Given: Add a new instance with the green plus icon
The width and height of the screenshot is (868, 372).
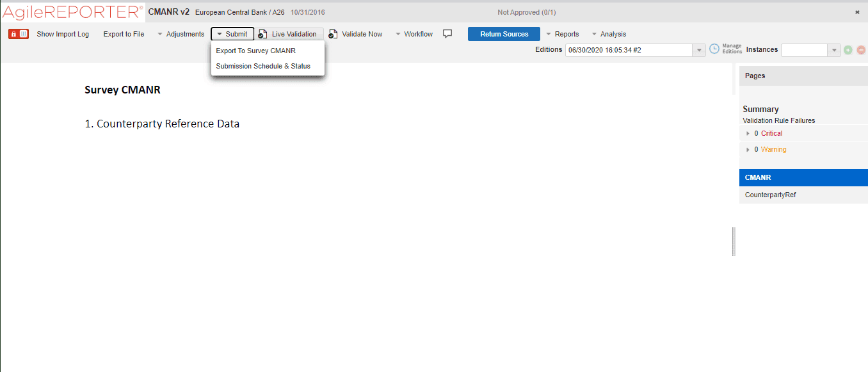Looking at the screenshot, I should click(848, 49).
